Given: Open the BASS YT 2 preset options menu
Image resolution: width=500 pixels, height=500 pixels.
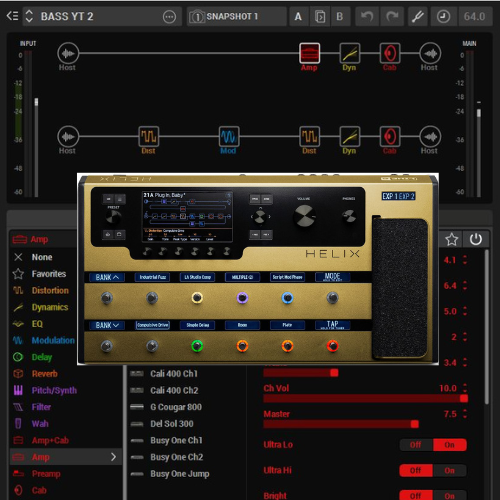Looking at the screenshot, I should [169, 16].
